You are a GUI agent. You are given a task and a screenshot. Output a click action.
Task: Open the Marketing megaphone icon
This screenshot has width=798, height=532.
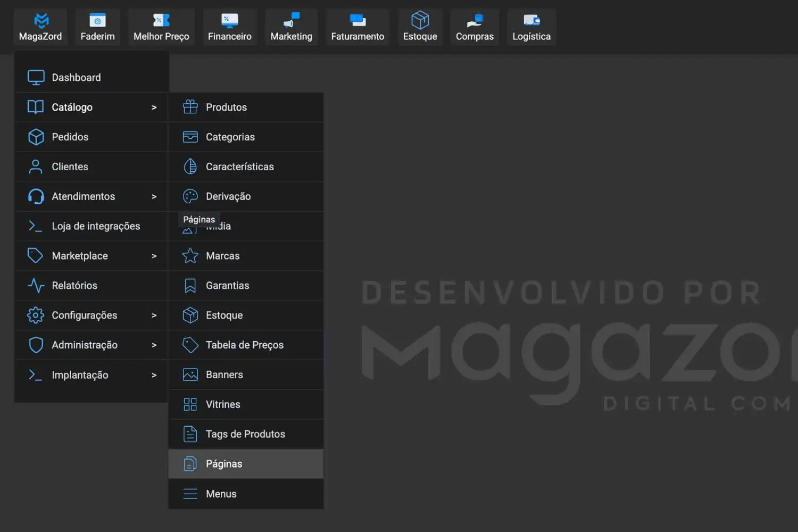tap(291, 20)
